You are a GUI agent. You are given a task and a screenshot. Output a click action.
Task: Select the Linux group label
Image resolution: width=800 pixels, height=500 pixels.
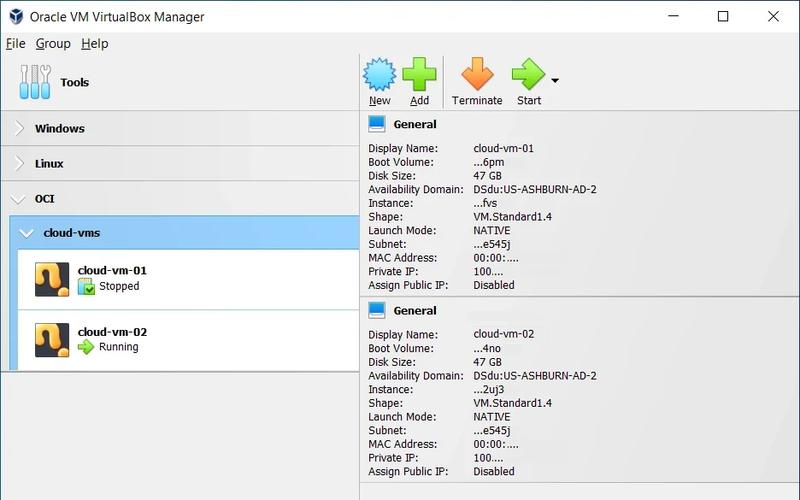[49, 164]
